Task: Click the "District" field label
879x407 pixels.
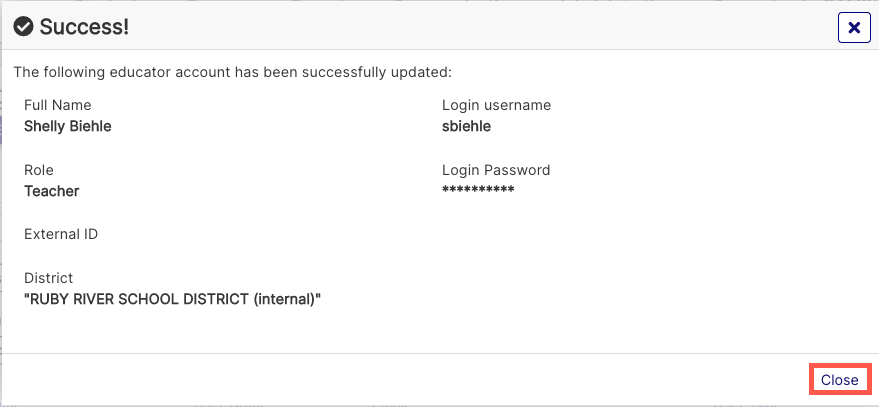Action: pos(49,278)
